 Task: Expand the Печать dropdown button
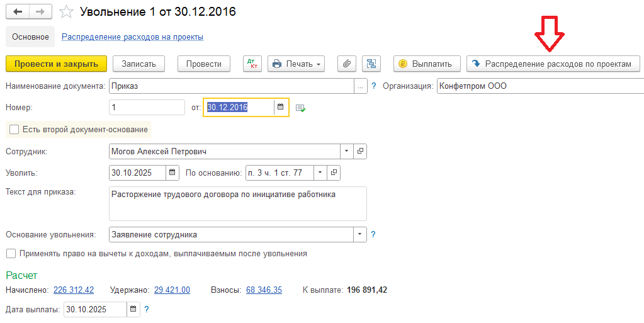(x=297, y=64)
